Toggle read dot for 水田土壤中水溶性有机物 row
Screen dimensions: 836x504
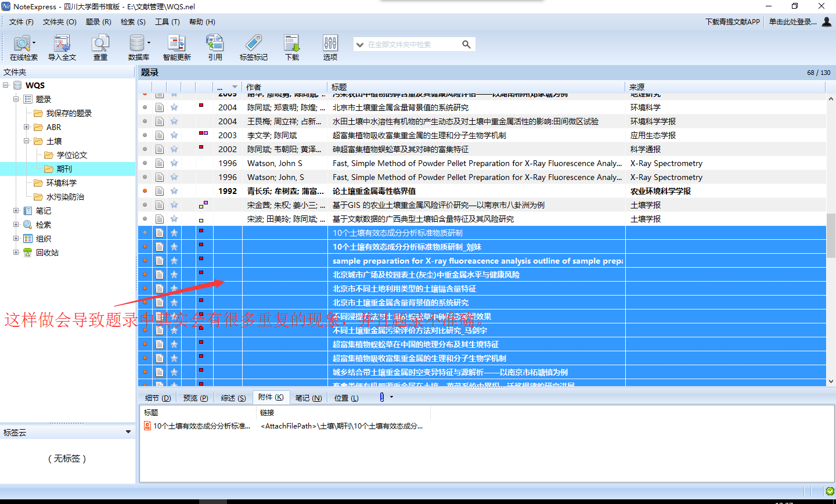pyautogui.click(x=145, y=121)
